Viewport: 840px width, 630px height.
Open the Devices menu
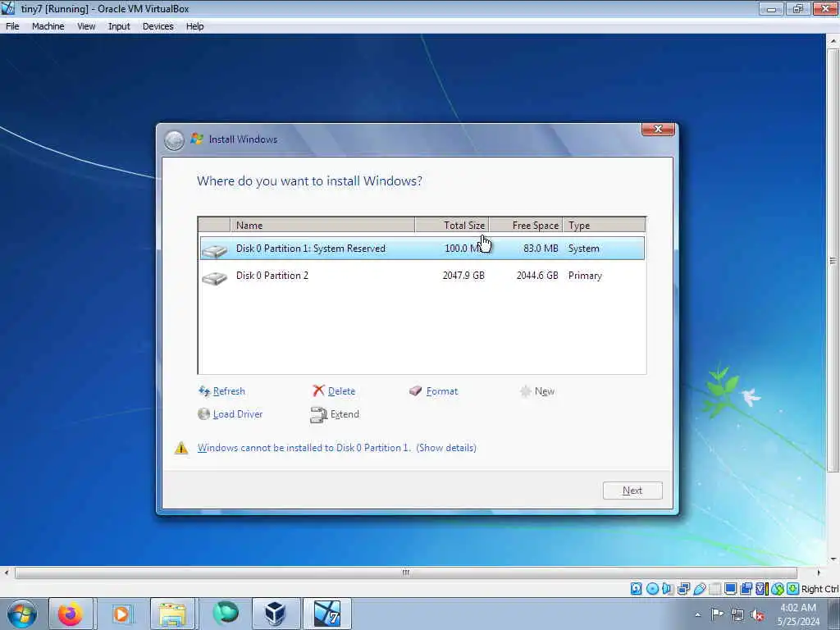pyautogui.click(x=158, y=26)
